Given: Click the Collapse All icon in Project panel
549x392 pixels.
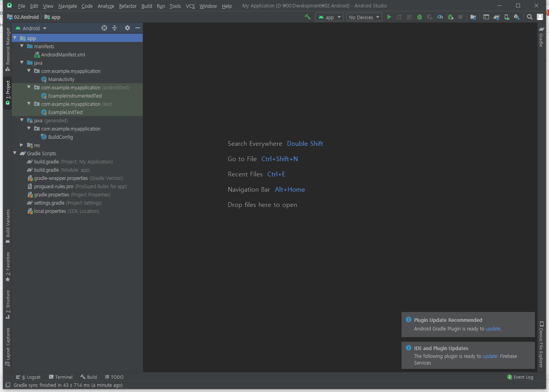Looking at the screenshot, I should [x=115, y=28].
